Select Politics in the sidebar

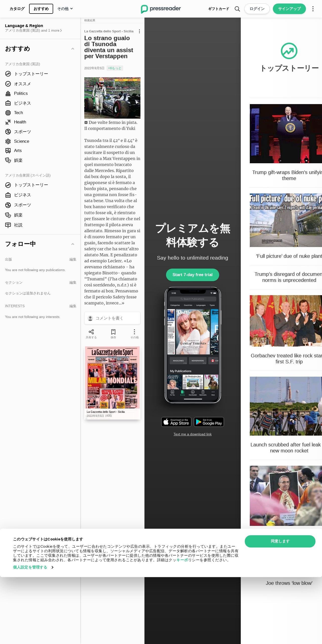point(21,93)
